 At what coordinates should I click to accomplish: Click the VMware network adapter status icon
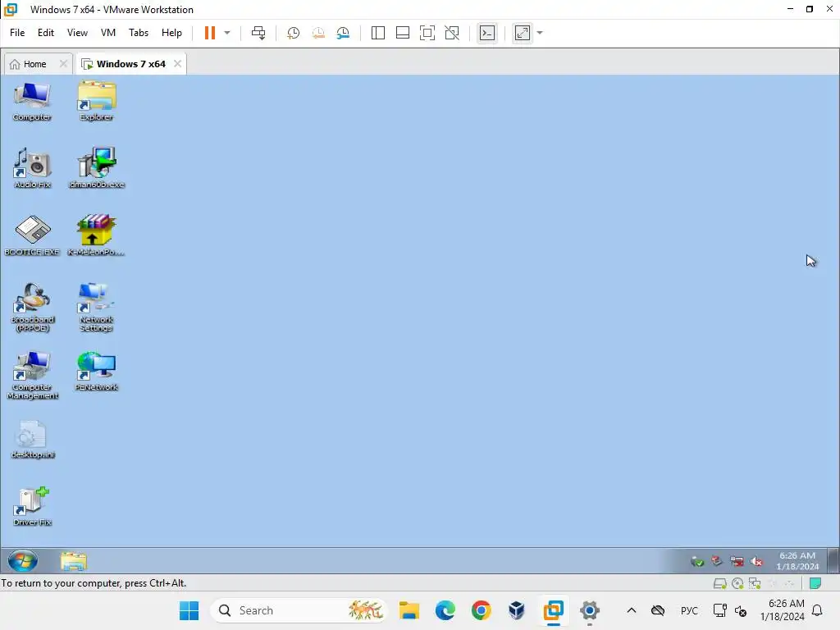tap(755, 583)
